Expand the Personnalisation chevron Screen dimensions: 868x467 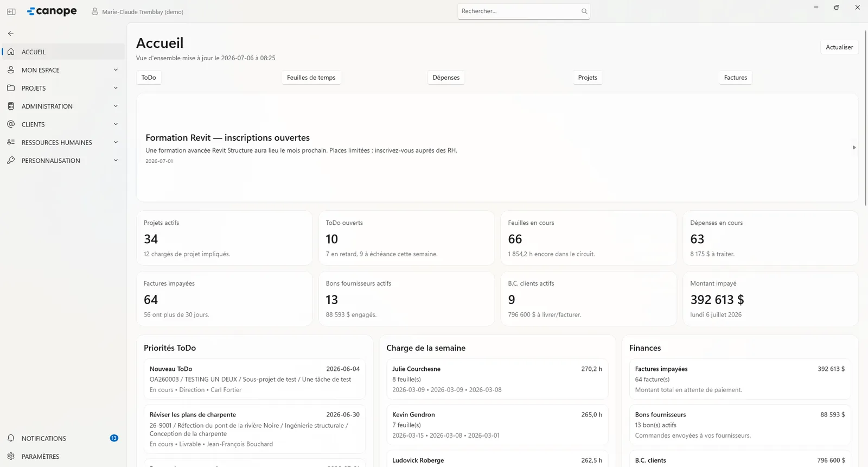coord(116,160)
